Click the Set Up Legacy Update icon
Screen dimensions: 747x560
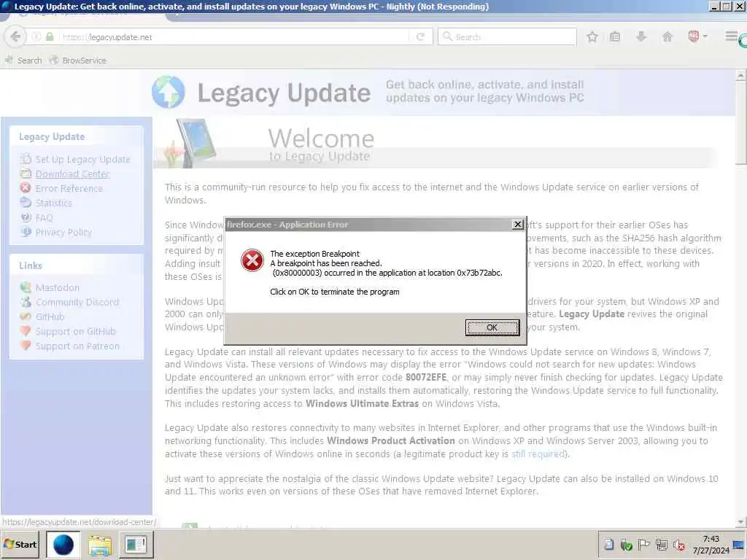point(26,158)
